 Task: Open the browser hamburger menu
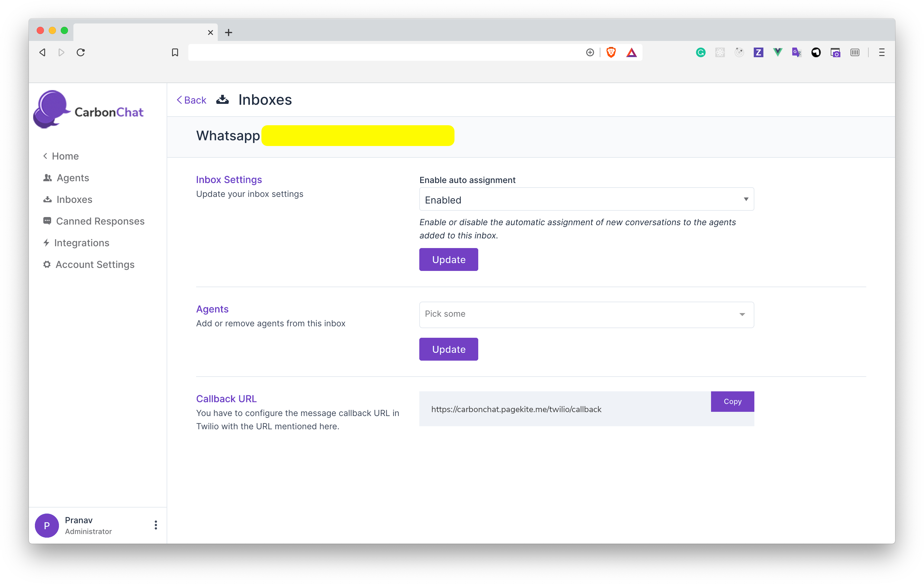pos(881,52)
